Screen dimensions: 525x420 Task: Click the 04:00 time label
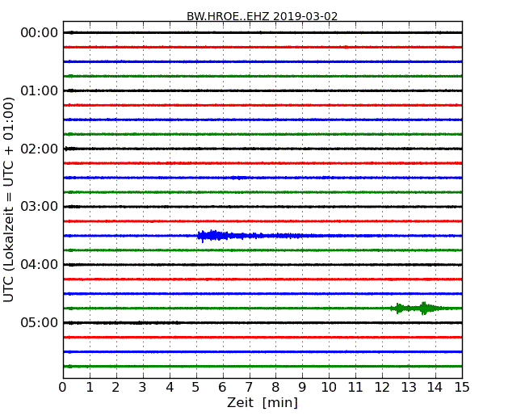[40, 265]
